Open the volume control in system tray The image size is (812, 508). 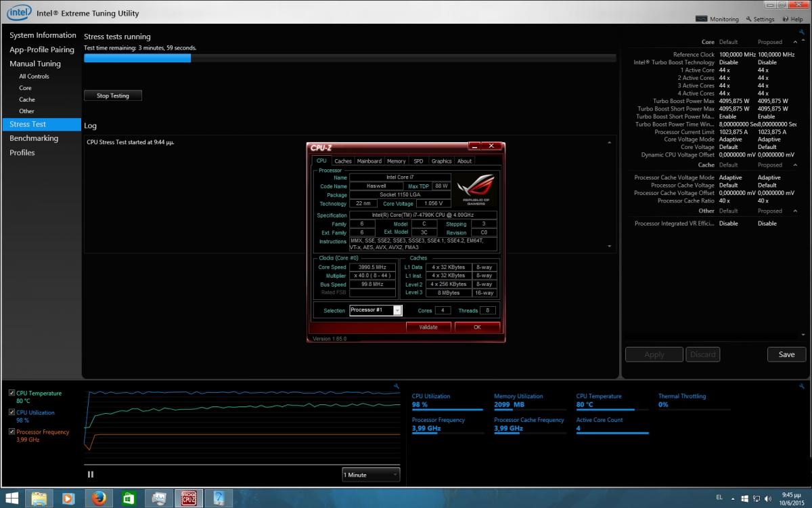(768, 499)
